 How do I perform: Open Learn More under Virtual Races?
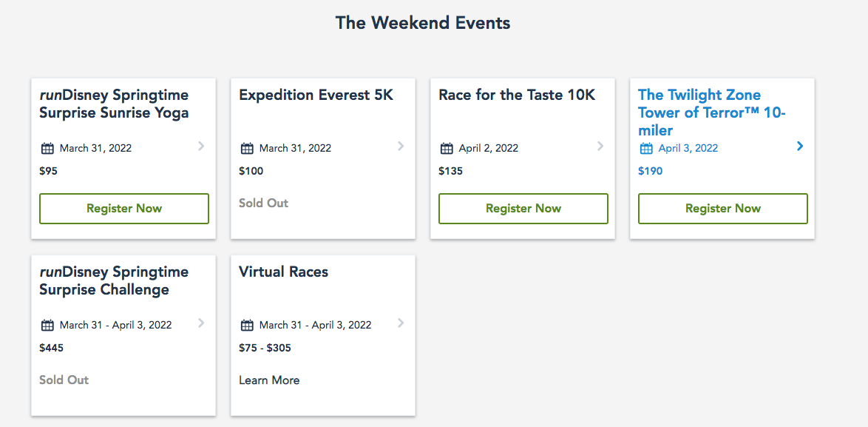point(269,380)
